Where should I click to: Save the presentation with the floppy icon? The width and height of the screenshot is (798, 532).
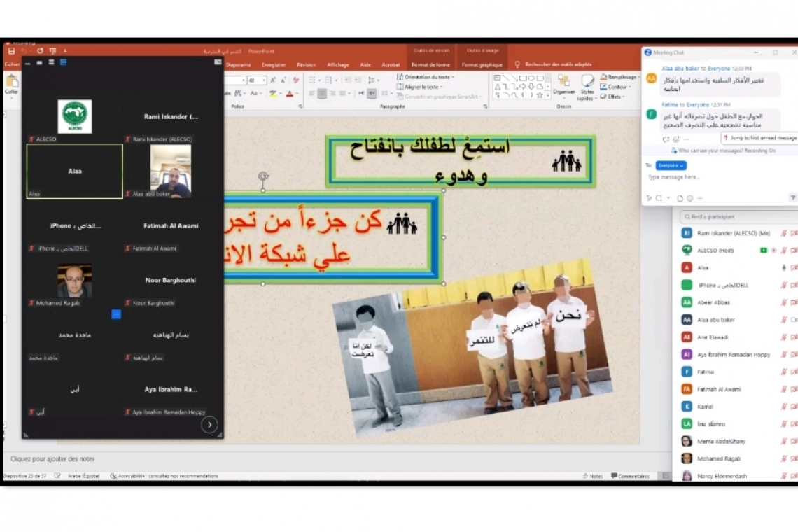click(x=11, y=51)
